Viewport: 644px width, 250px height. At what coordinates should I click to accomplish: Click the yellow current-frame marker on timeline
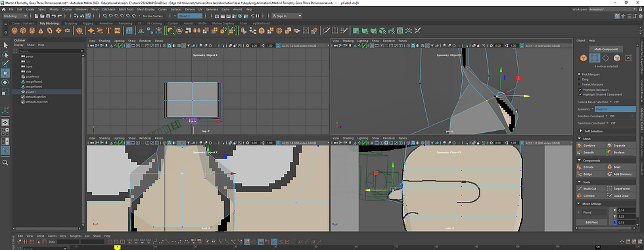[x=117, y=247]
